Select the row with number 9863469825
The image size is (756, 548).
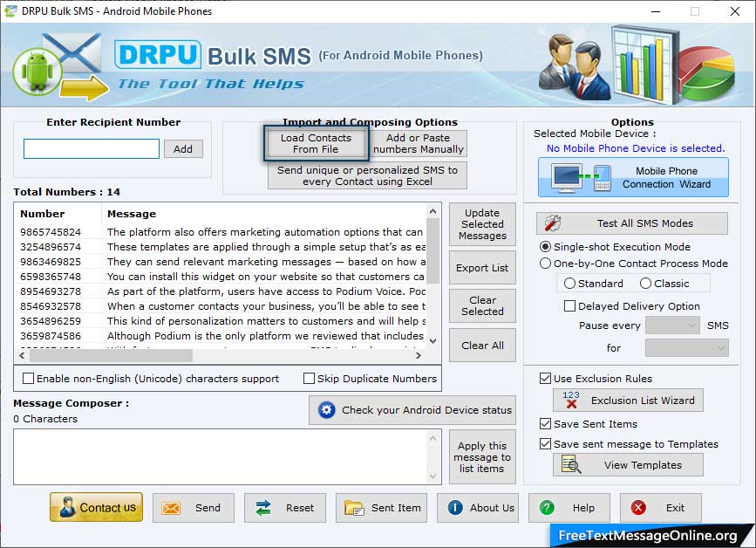pos(221,262)
